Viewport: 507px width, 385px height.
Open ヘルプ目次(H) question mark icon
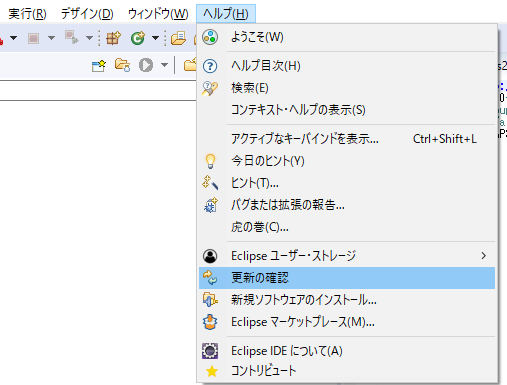pyautogui.click(x=210, y=66)
